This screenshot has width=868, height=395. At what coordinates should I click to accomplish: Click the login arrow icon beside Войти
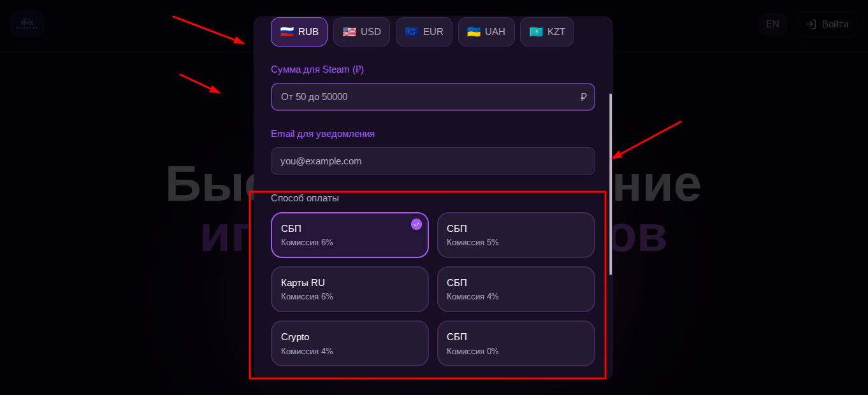pyautogui.click(x=811, y=24)
